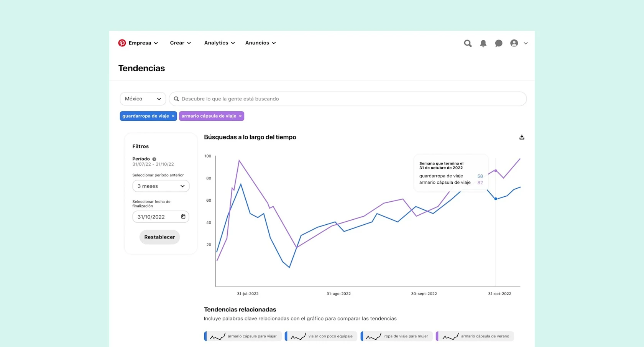Click the guardarropa de viaje line marker point

496,199
